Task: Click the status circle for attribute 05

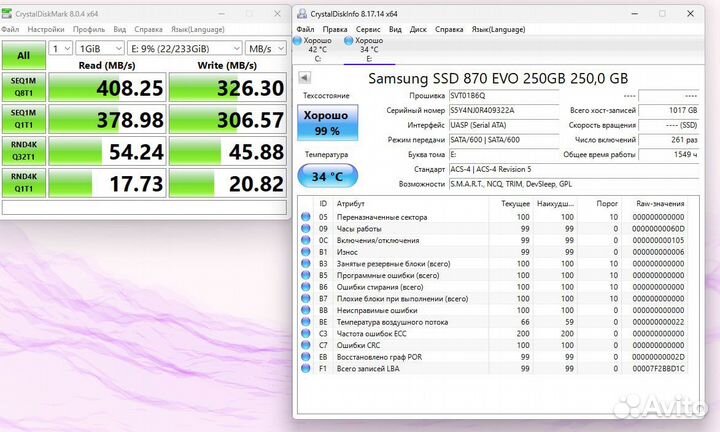Action: point(306,217)
